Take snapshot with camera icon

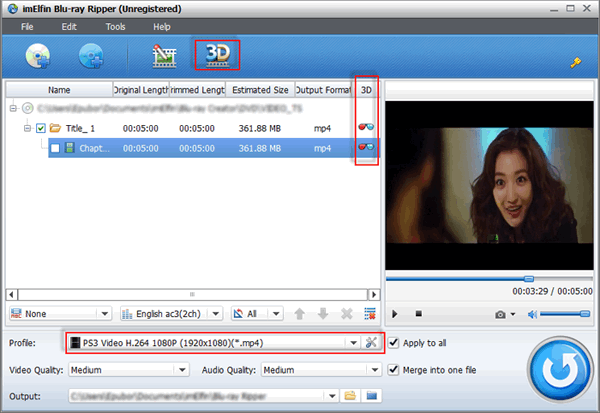click(x=500, y=315)
